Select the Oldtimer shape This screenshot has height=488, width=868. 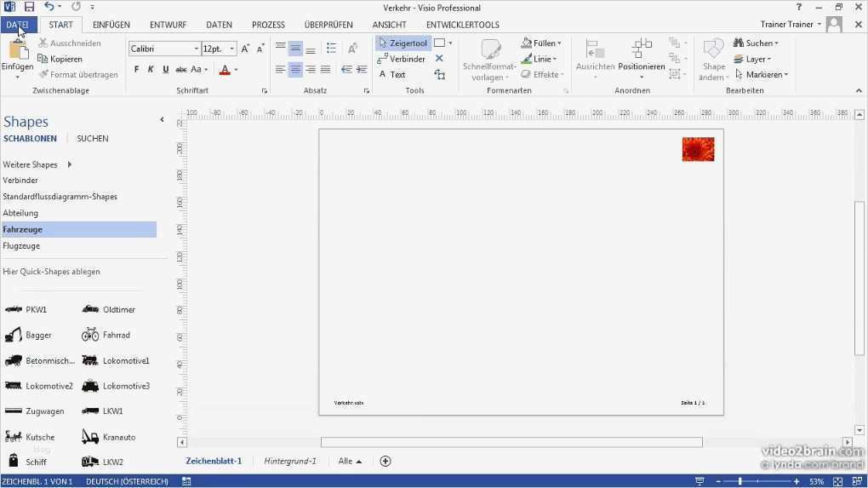pyautogui.click(x=109, y=310)
